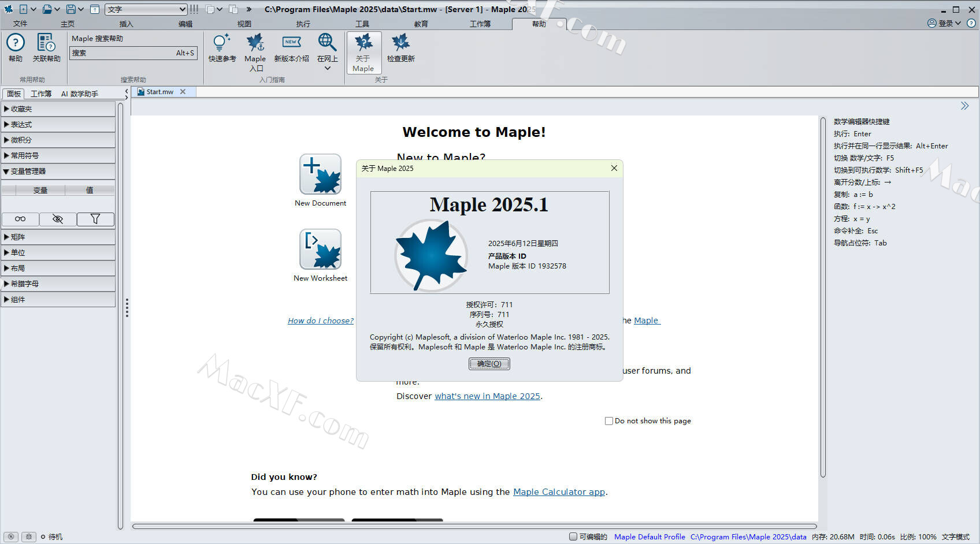Open the 主页 ribbon tab
980x544 pixels.
click(68, 24)
